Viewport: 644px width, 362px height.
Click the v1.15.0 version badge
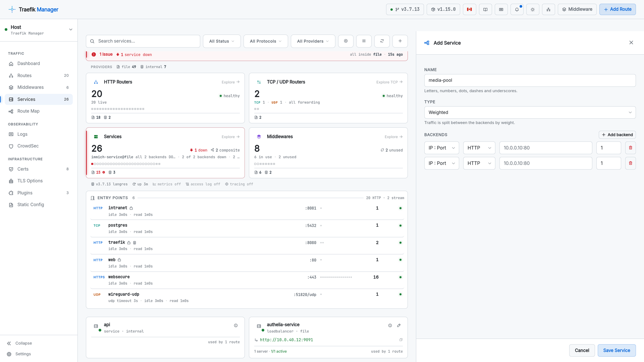tap(443, 9)
